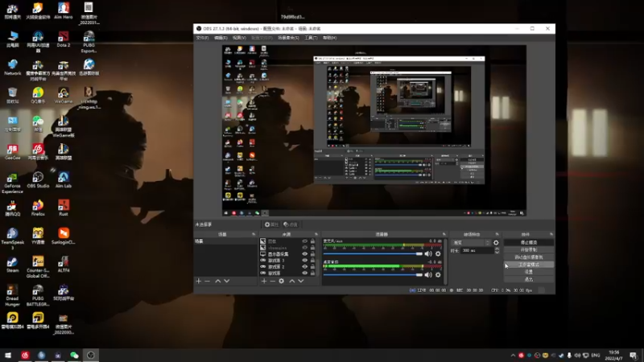
Task: Open the Firefox desktop shortcut
Action: pyautogui.click(x=38, y=208)
